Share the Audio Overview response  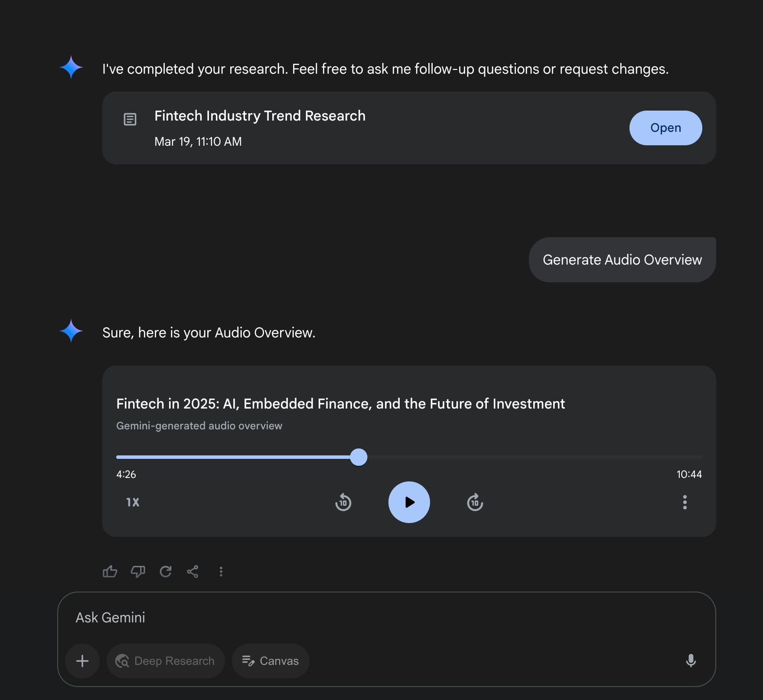pos(192,572)
